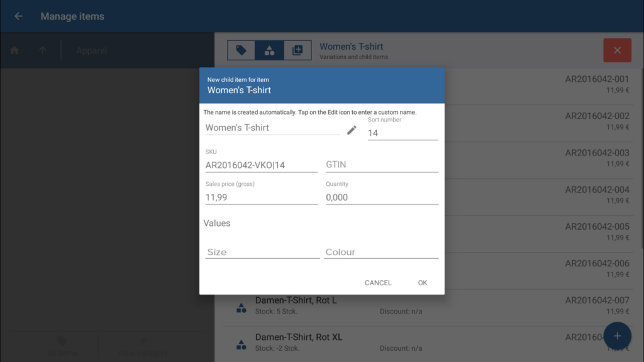This screenshot has width=644, height=362.
Task: Select the variations shapes tab
Action: pyautogui.click(x=269, y=50)
